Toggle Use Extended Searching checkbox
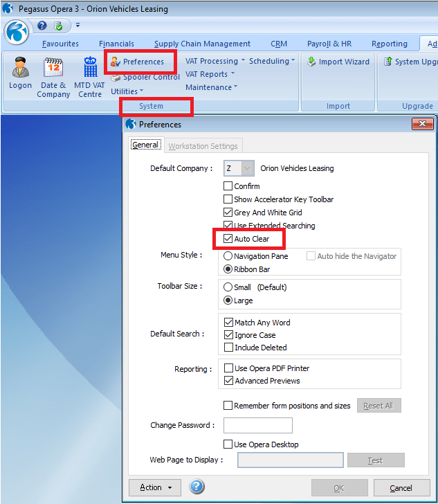Screen dimensions: 438x504 (x=228, y=225)
